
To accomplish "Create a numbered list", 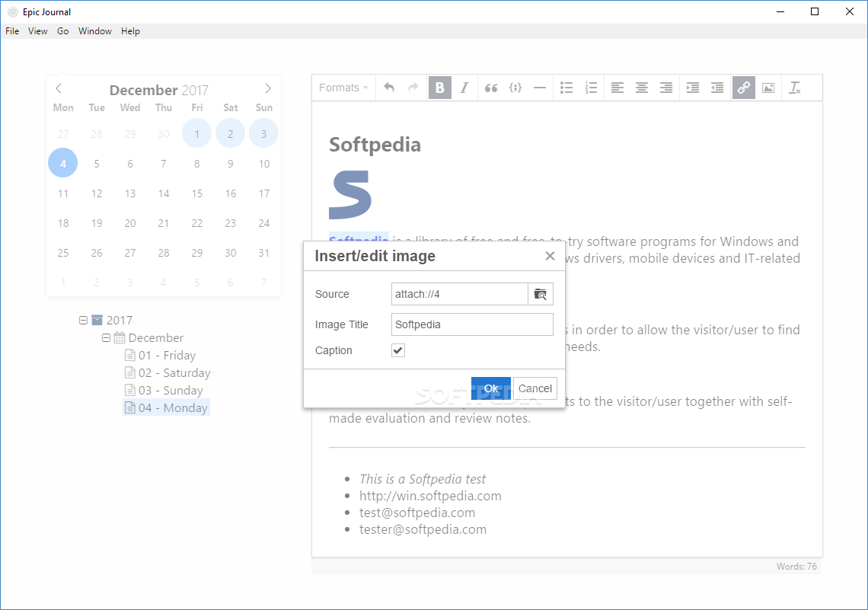I will (591, 88).
